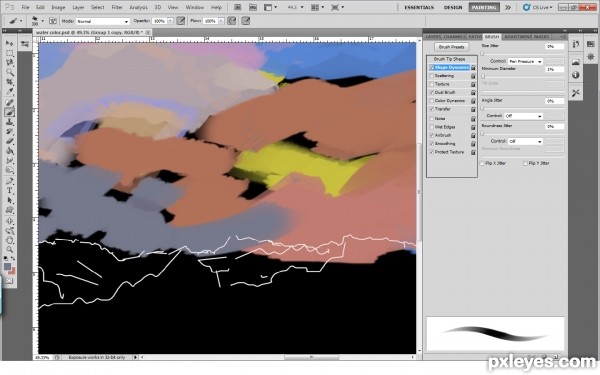Click the foreground color swatch
Image resolution: width=600 pixels, height=375 pixels.
[7, 266]
